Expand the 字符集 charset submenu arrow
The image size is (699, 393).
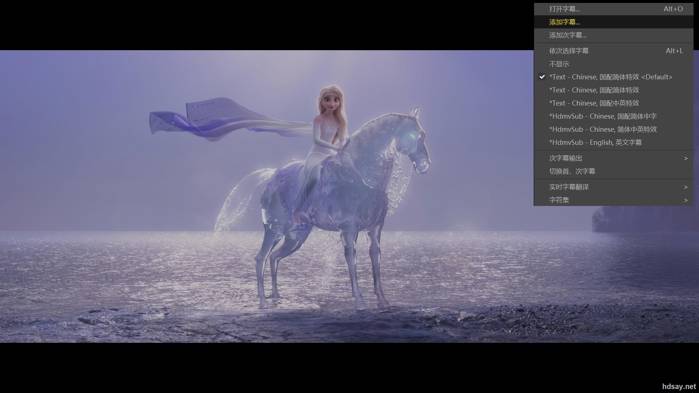(686, 200)
